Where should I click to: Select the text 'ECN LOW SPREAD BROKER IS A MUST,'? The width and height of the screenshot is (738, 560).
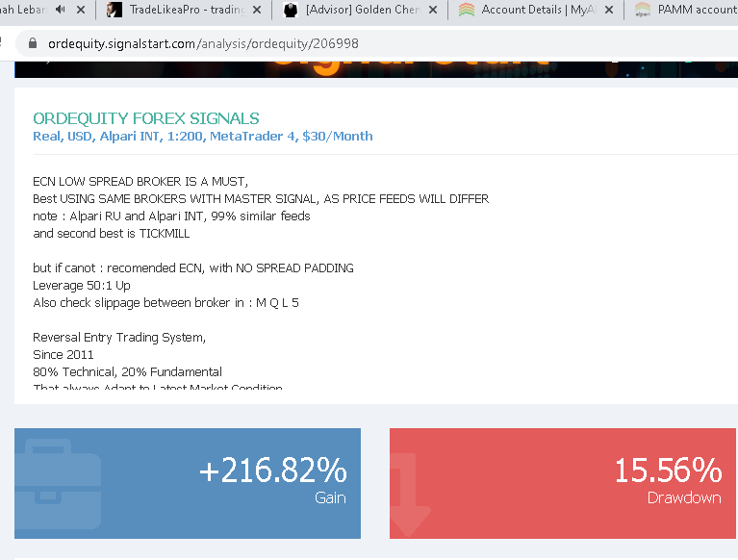140,182
